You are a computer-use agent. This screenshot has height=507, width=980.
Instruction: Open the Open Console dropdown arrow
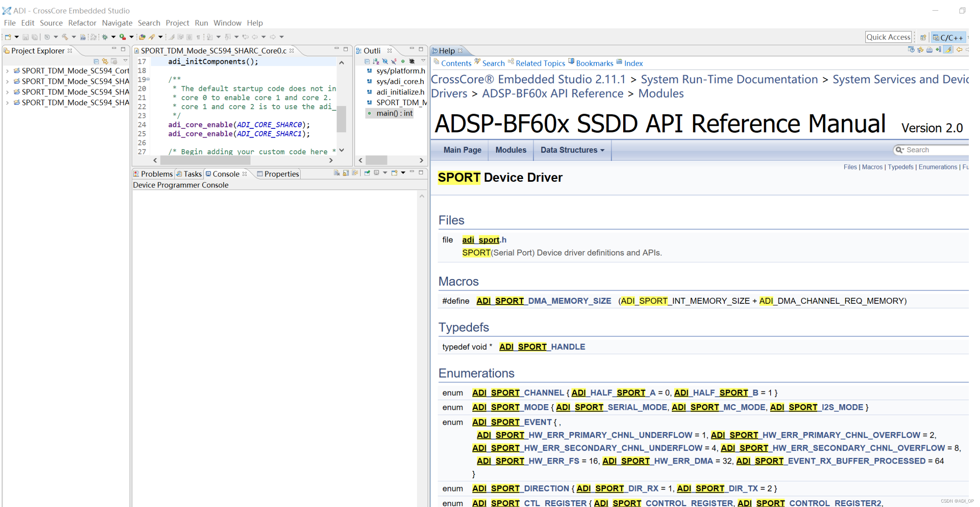tap(403, 173)
